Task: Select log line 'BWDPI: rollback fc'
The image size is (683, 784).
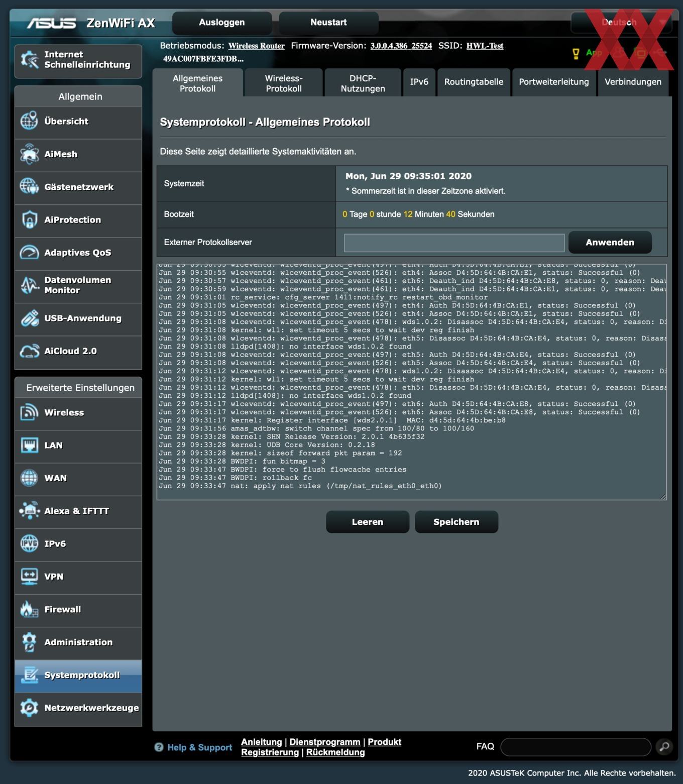Action: click(x=235, y=478)
